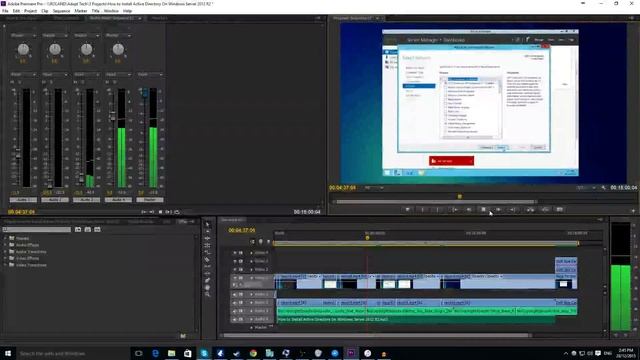This screenshot has height=360, width=640.
Task: Click the first mixer channel pan knob
Action: (x=23, y=49)
